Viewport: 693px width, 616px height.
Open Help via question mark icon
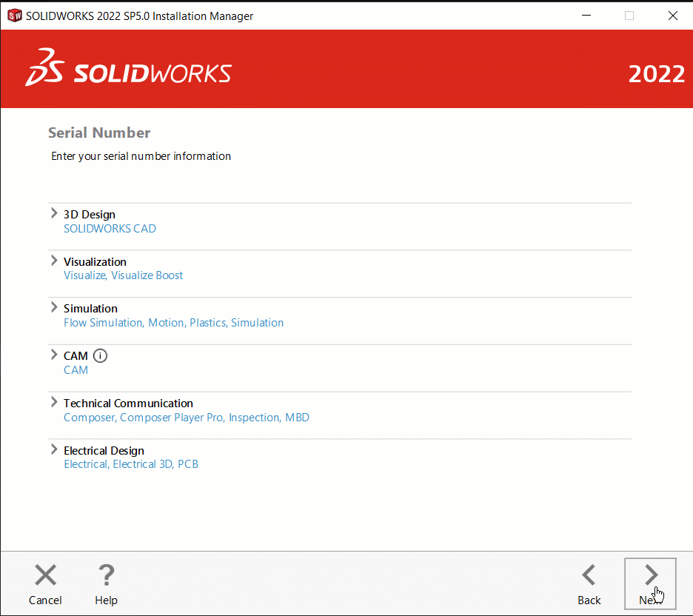click(106, 575)
